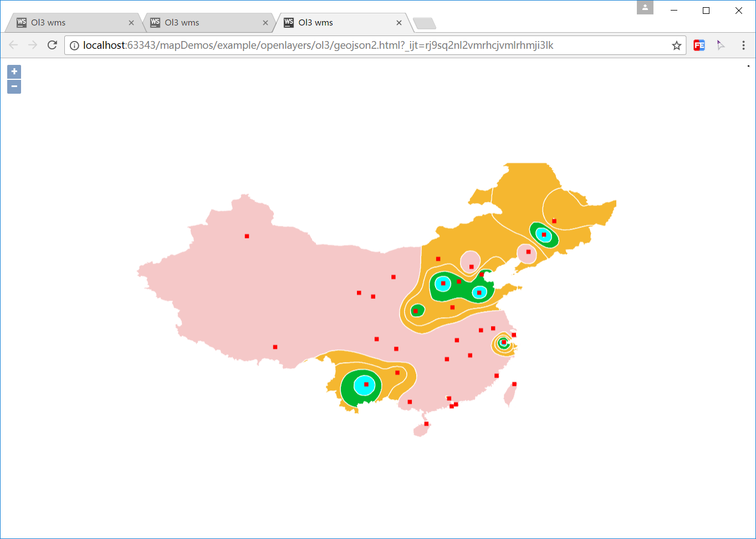Toggle the bookmark star for this page
756x539 pixels.
(676, 45)
